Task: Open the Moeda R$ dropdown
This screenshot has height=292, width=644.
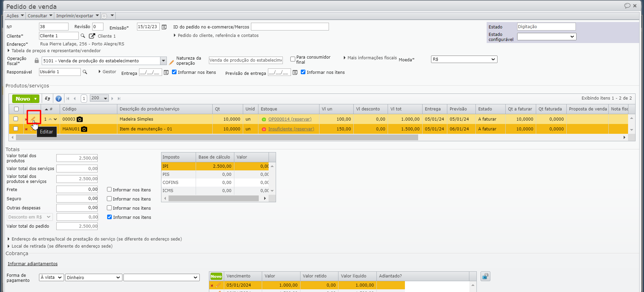Action: coord(464,59)
